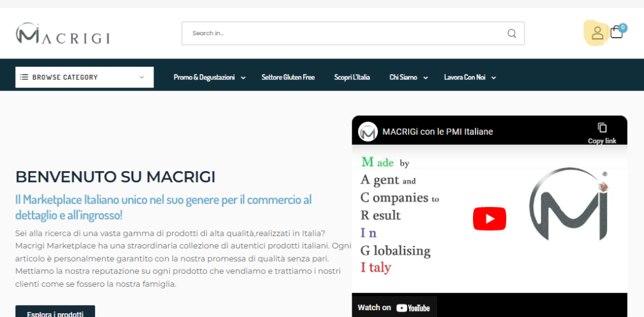Open the video channel avatar icon

pos(368,132)
